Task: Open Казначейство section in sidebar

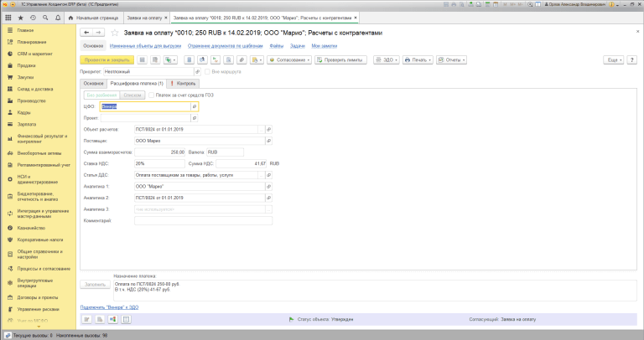Action: 31,228
